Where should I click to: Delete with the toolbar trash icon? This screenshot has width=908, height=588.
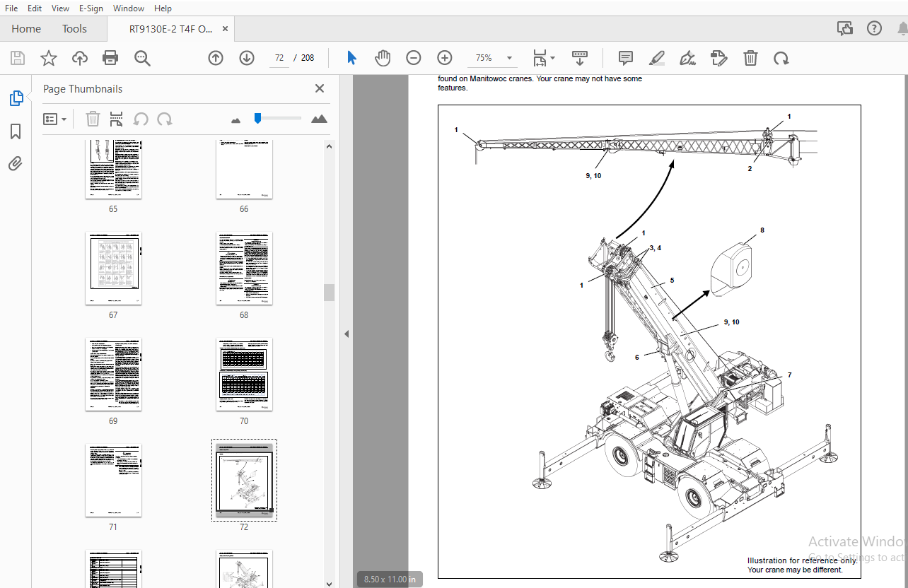point(750,58)
